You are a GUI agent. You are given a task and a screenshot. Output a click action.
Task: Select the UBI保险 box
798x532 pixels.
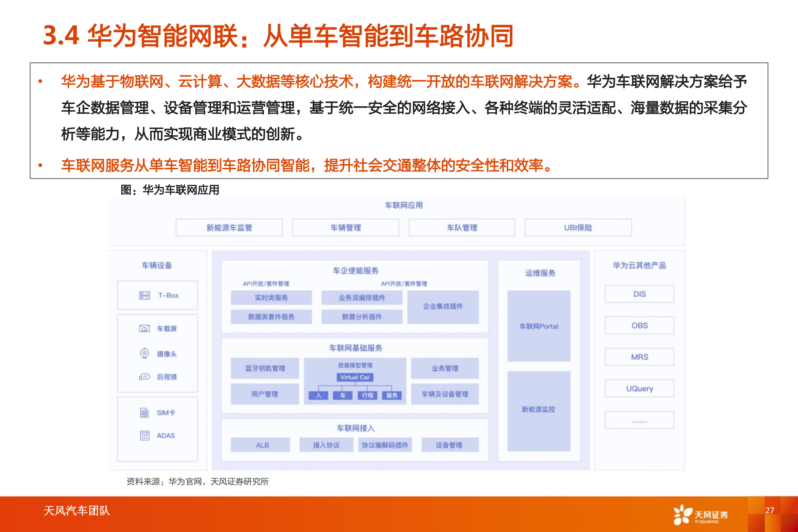[578, 228]
